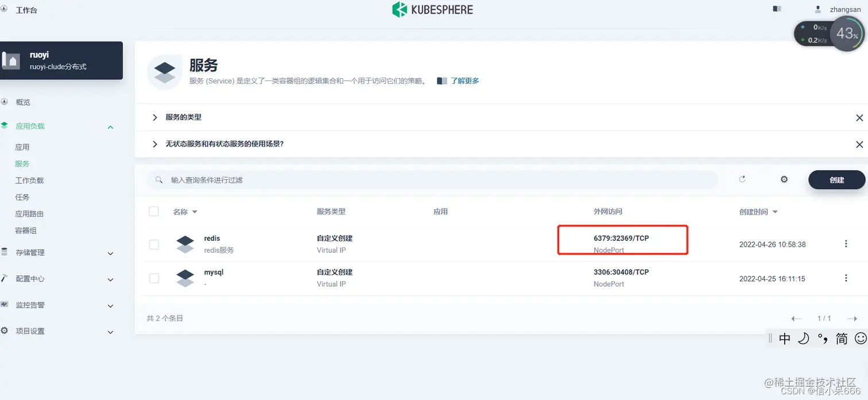
Task: Open the column settings gear icon
Action: coord(784,179)
